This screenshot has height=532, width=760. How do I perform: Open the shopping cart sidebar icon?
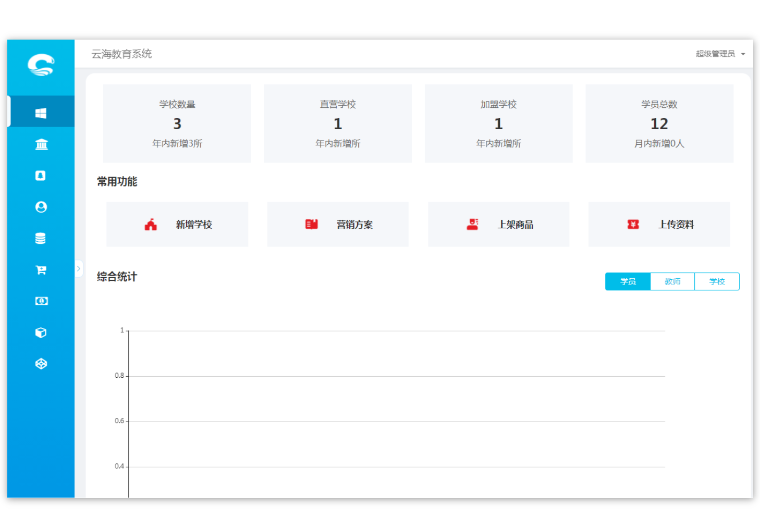(41, 270)
